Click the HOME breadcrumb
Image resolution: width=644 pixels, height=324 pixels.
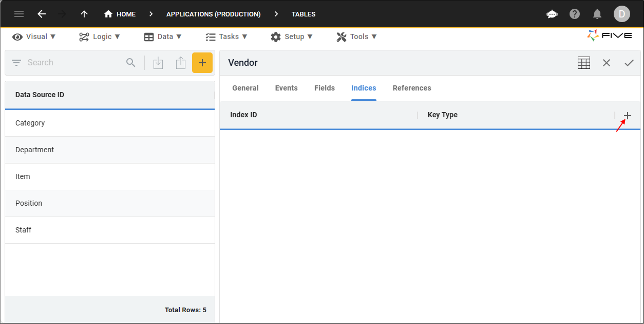(x=120, y=14)
